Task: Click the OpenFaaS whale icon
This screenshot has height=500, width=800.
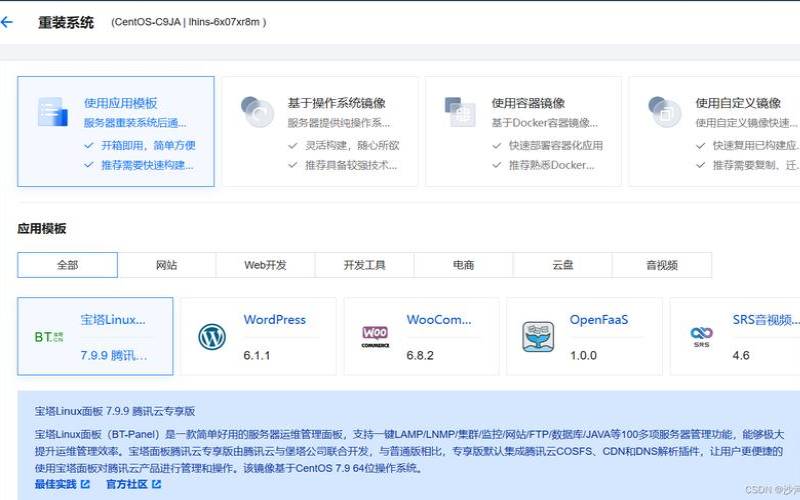Action: pos(538,337)
